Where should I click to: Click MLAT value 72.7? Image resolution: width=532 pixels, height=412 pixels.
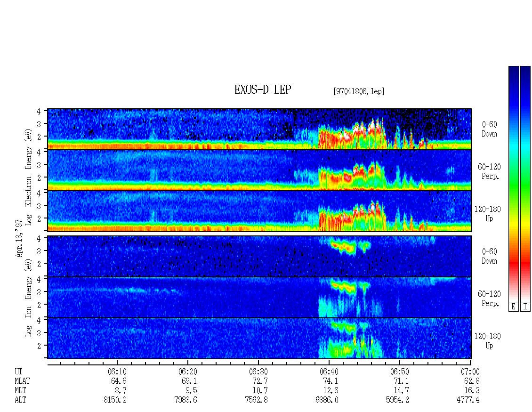(x=260, y=381)
